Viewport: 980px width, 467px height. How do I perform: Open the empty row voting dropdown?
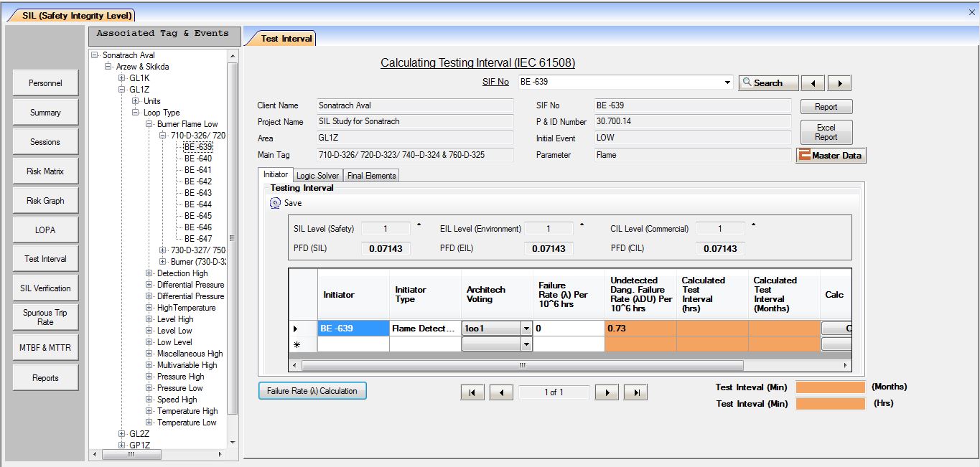click(x=527, y=344)
